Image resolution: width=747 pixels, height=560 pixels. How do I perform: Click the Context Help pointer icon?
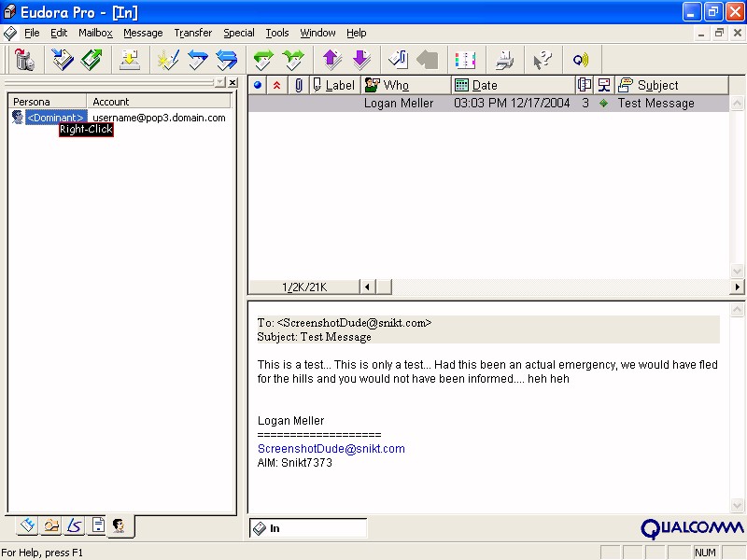pos(543,60)
